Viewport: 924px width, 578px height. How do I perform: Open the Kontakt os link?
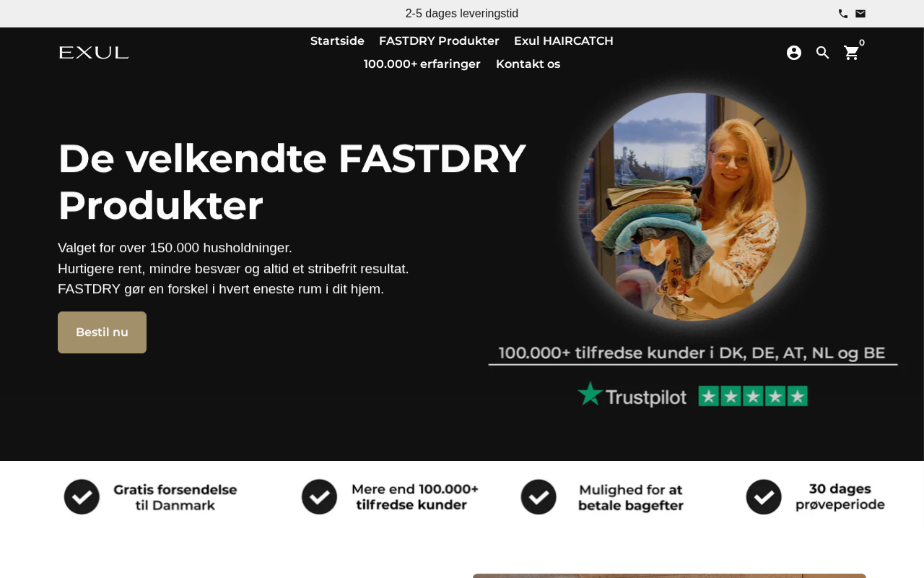pos(528,64)
